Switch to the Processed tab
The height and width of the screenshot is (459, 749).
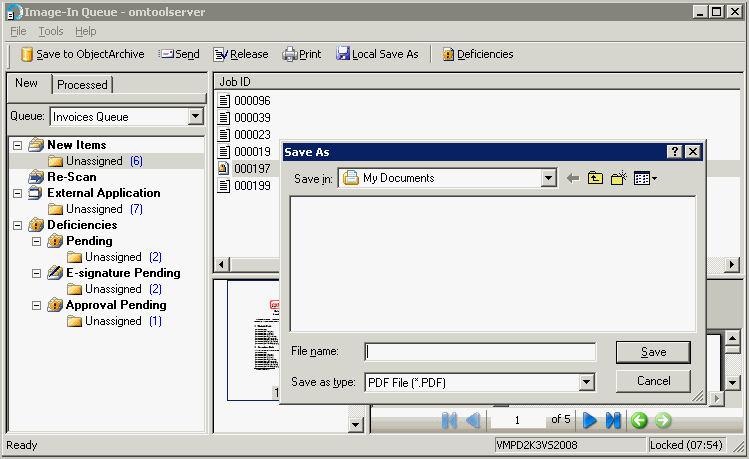82,85
